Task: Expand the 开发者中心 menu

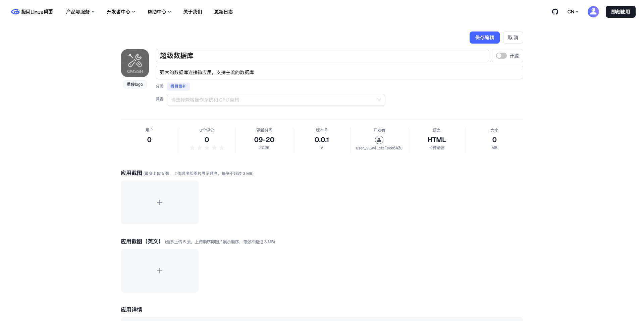Action: [x=121, y=12]
